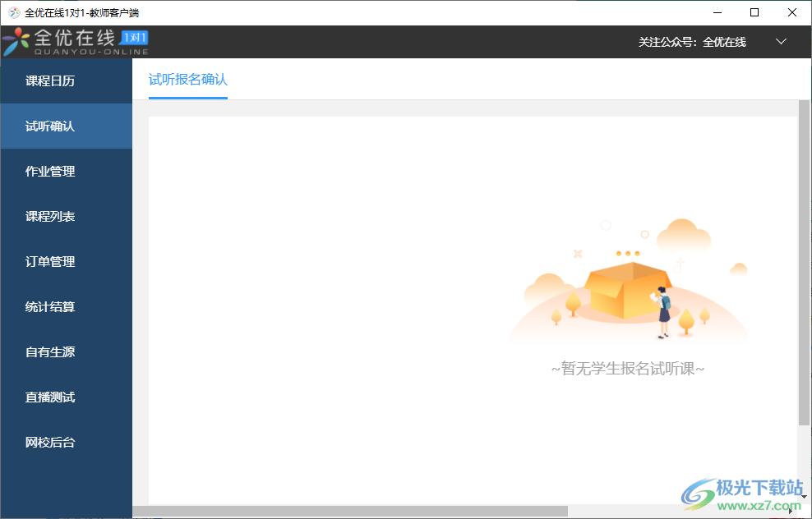The width and height of the screenshot is (812, 519).
Task: Launch 直播测试 from the sidebar
Action: [51, 397]
